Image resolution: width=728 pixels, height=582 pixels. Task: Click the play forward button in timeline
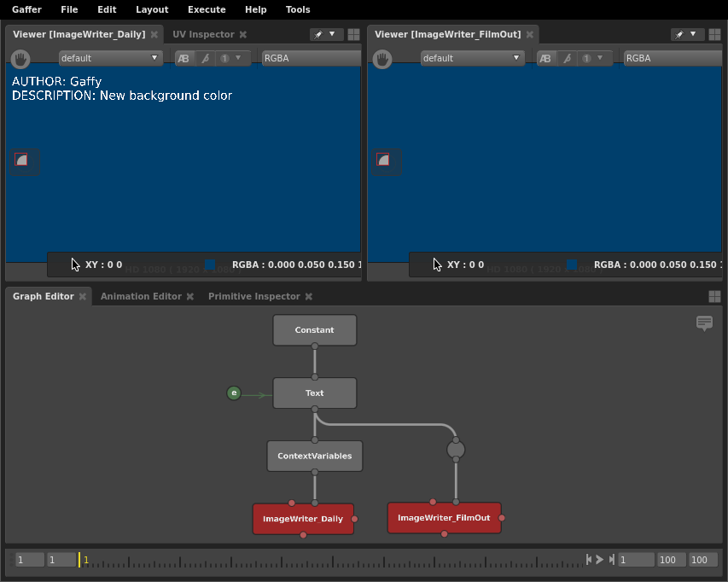[x=600, y=560]
